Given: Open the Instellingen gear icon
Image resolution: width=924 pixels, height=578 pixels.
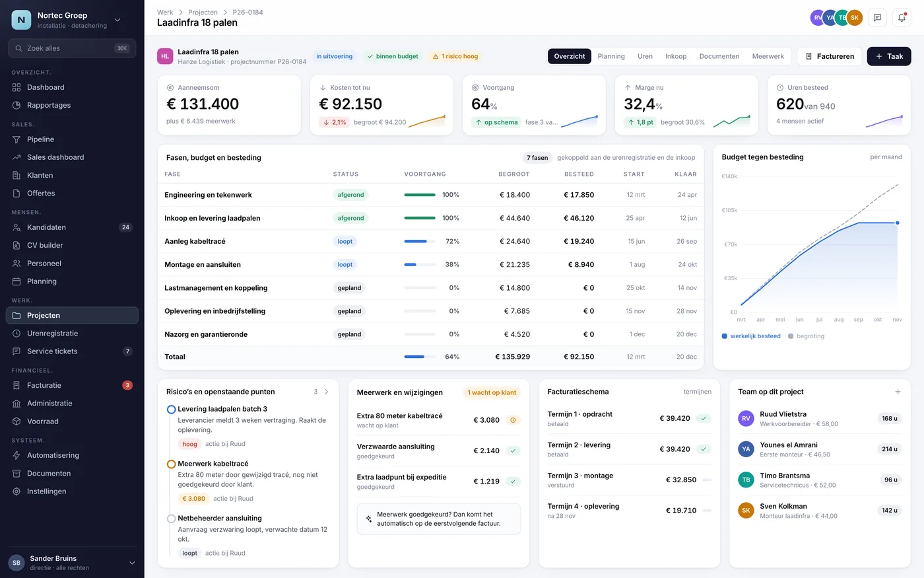Looking at the screenshot, I should click(x=16, y=491).
